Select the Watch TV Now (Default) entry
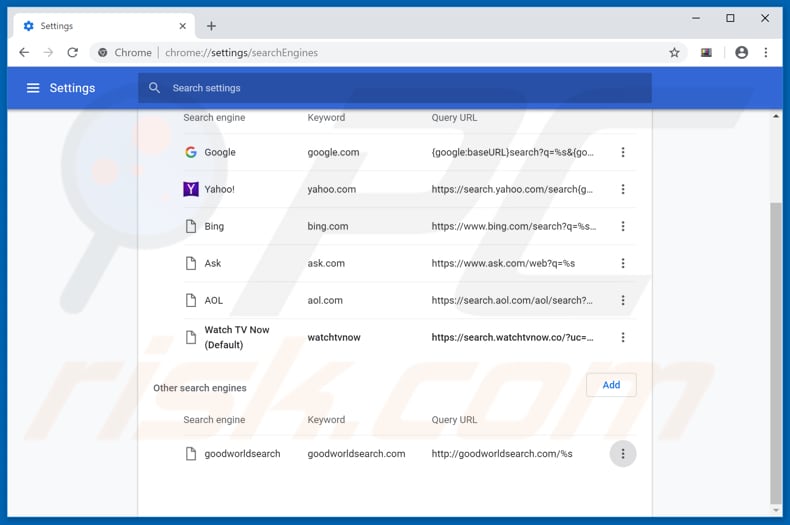 237,337
